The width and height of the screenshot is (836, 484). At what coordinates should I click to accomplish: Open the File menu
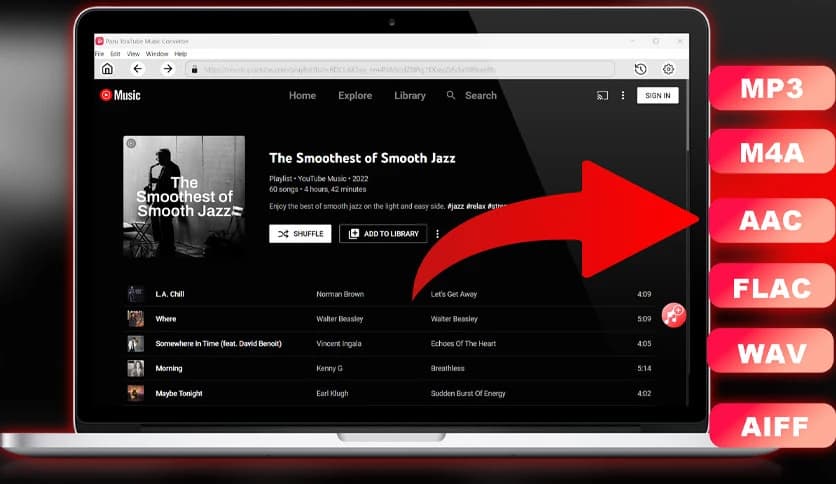point(100,54)
